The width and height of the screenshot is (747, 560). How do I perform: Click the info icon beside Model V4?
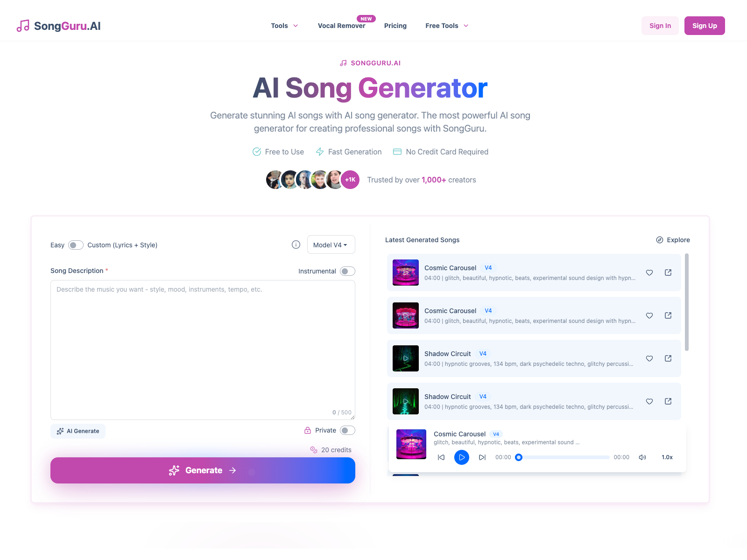pos(296,245)
